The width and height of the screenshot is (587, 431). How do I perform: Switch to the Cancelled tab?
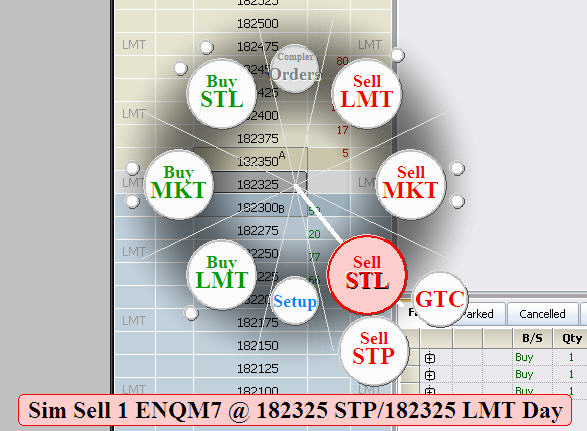(542, 314)
